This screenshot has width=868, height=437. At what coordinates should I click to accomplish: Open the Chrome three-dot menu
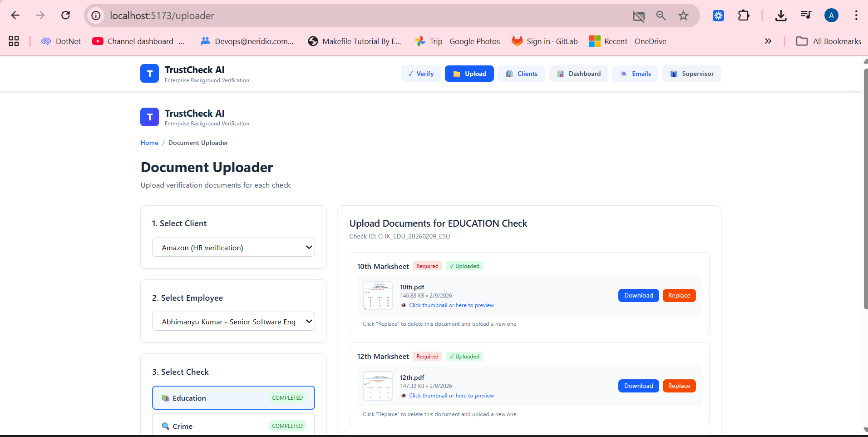tap(856, 15)
